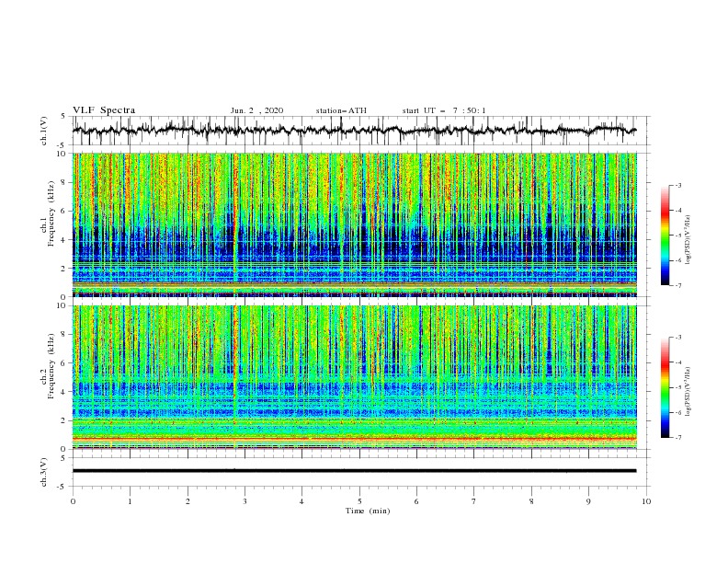The width and height of the screenshot is (728, 563).
Task: Click the ch.2 "Frequency (kHz)" axis label
Action: tap(51, 366)
